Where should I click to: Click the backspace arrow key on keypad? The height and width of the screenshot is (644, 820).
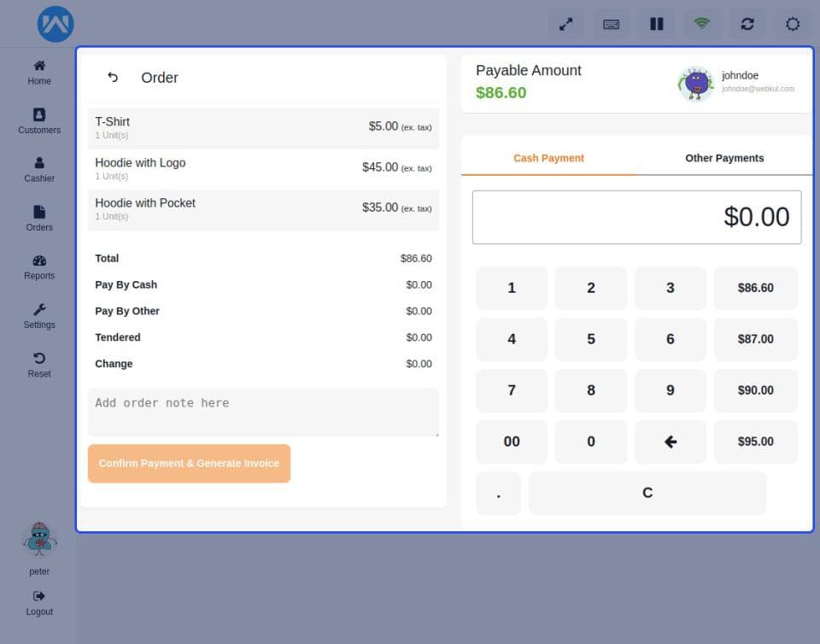[x=671, y=442]
